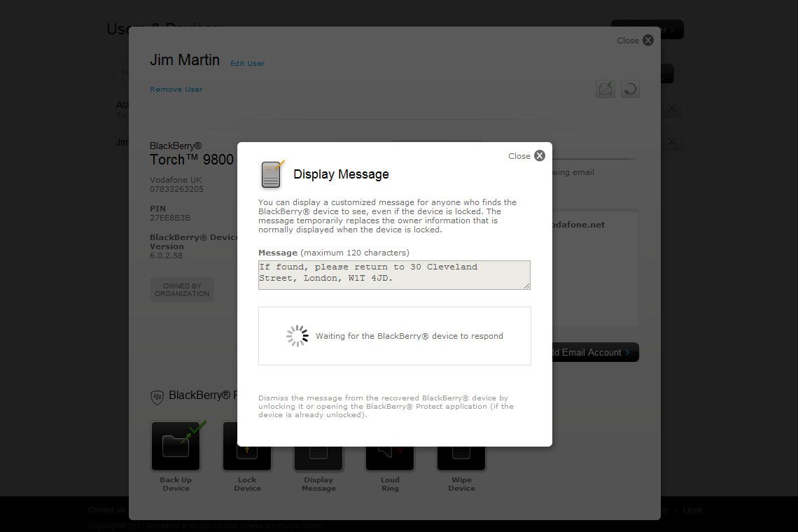
Task: Click the send email envelope icon
Action: click(x=605, y=89)
